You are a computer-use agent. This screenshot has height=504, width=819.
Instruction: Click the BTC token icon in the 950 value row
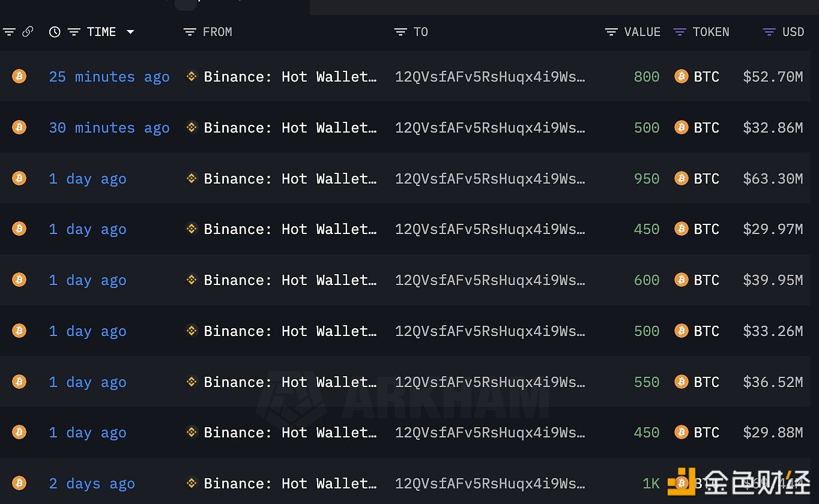coord(681,178)
